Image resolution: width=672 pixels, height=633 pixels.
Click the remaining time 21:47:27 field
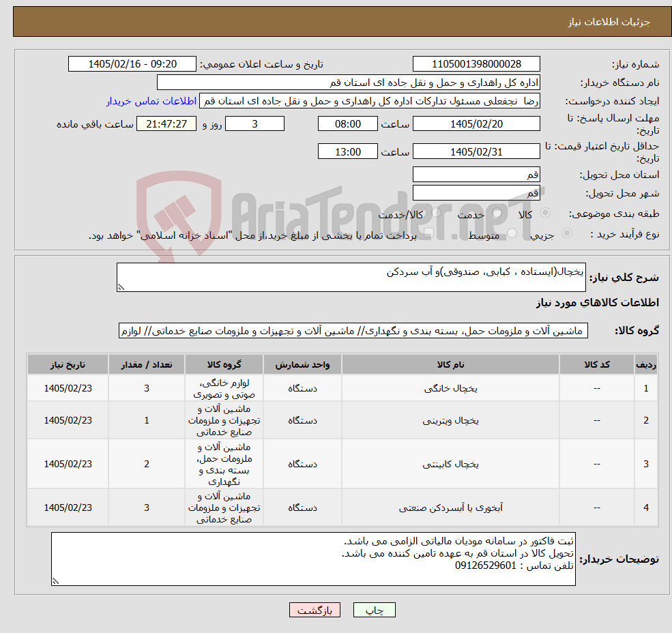(166, 124)
